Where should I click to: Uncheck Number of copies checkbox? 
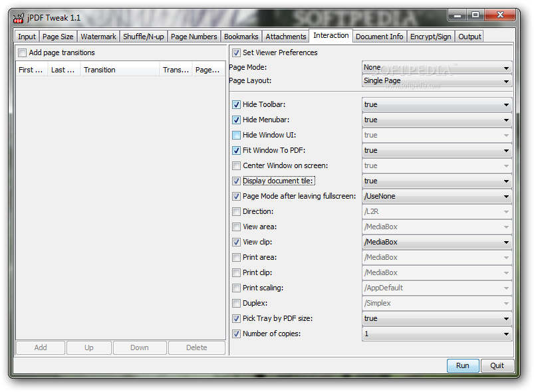click(x=236, y=334)
